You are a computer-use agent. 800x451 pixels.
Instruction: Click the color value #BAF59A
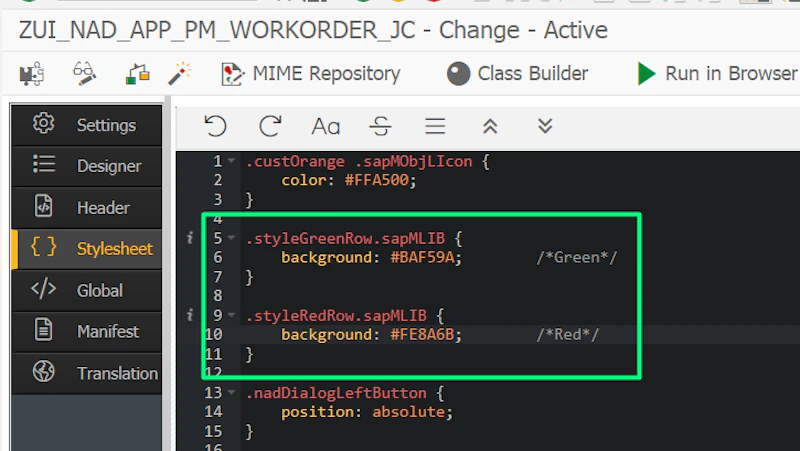coord(422,257)
